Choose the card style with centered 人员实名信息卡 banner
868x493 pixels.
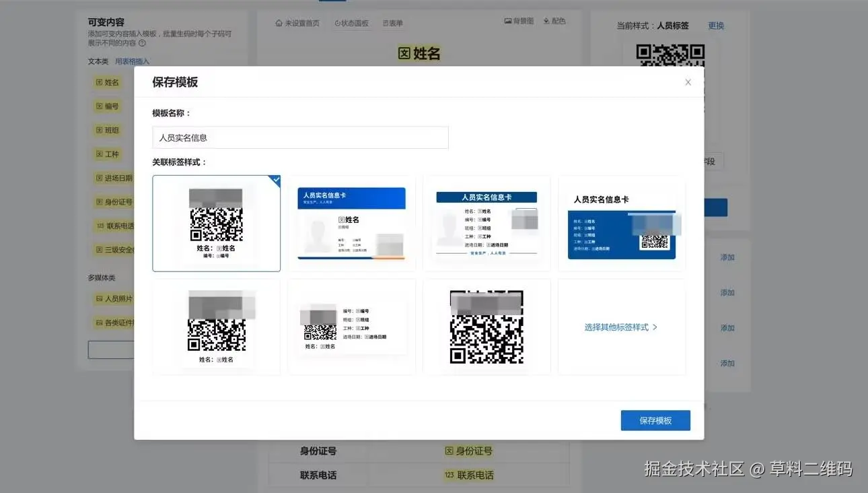click(x=486, y=224)
